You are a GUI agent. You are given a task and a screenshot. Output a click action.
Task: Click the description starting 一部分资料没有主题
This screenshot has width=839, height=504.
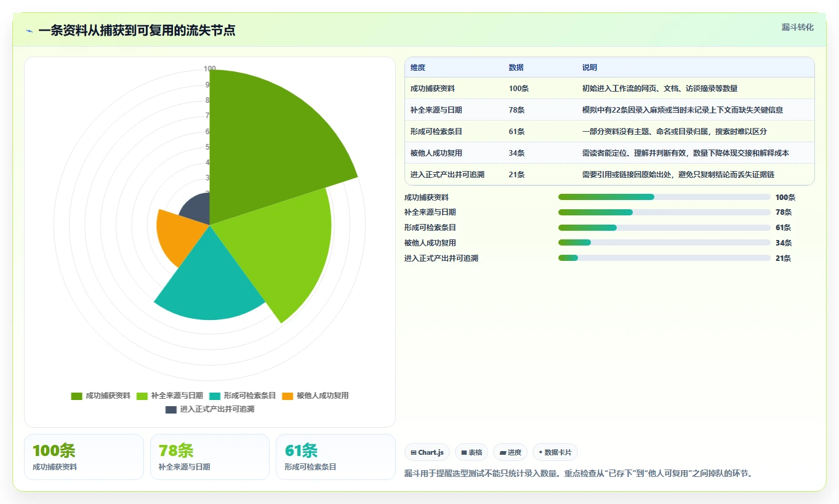[x=675, y=132]
